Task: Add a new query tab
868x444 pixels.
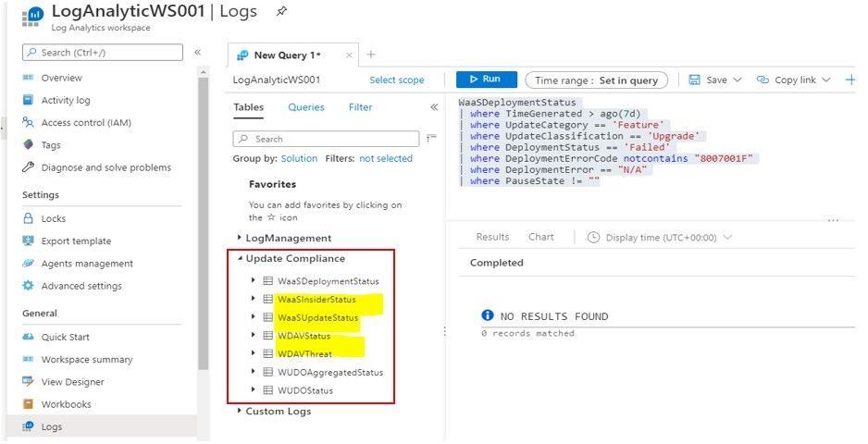Action: click(371, 55)
